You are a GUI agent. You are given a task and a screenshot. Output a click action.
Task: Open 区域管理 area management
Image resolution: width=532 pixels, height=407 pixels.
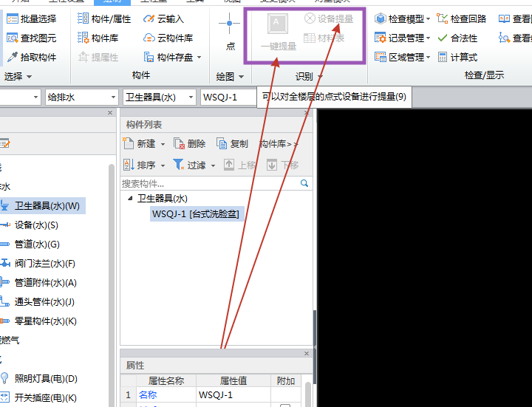399,57
